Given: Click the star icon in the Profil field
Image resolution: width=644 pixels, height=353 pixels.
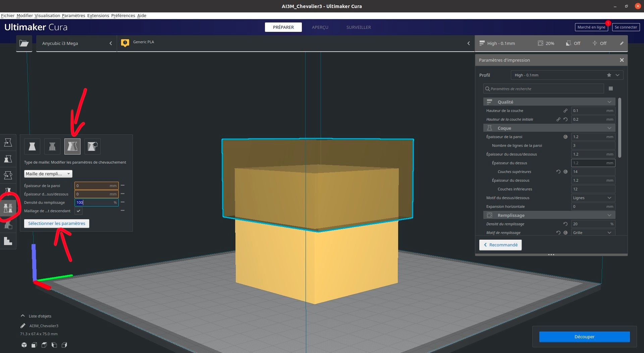Looking at the screenshot, I should coord(609,75).
